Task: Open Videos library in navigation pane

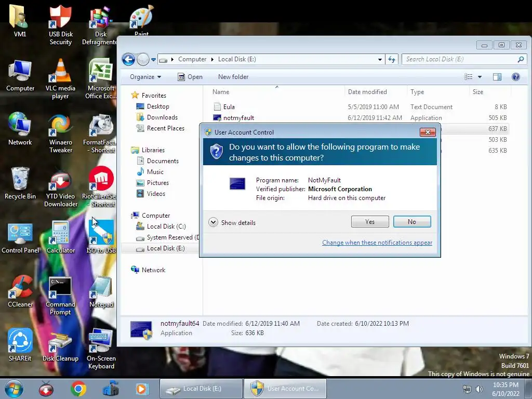Action: point(151,193)
